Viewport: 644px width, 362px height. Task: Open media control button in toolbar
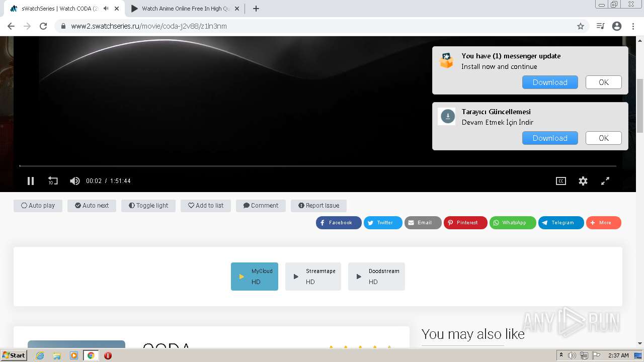point(600,26)
